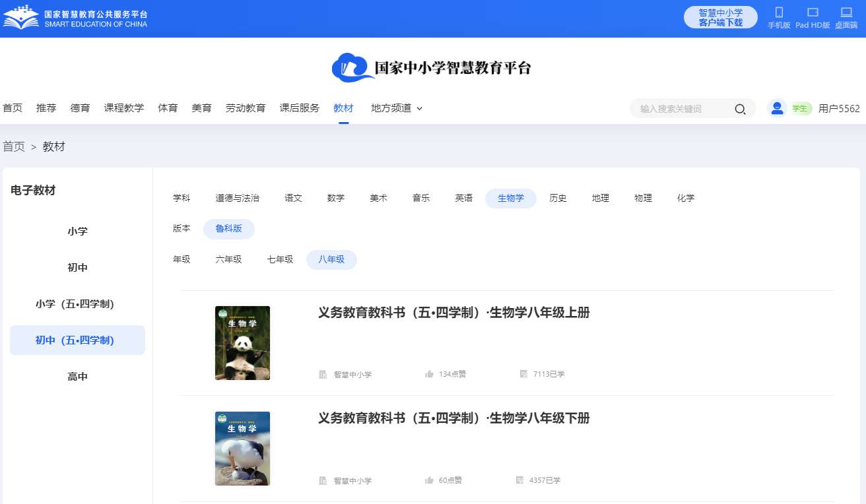Click the thumbs-up icon for 60点赞
866x504 pixels.
point(430,480)
